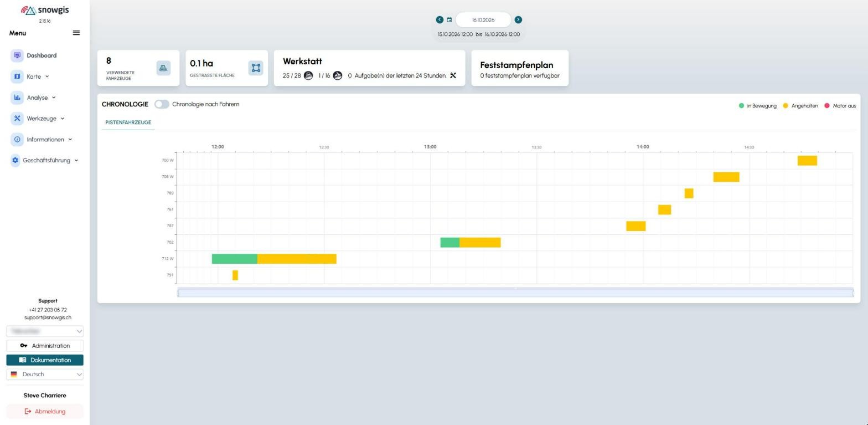This screenshot has width=868, height=425.
Task: Click the green moving segment for vehicle 702
Action: pos(450,242)
